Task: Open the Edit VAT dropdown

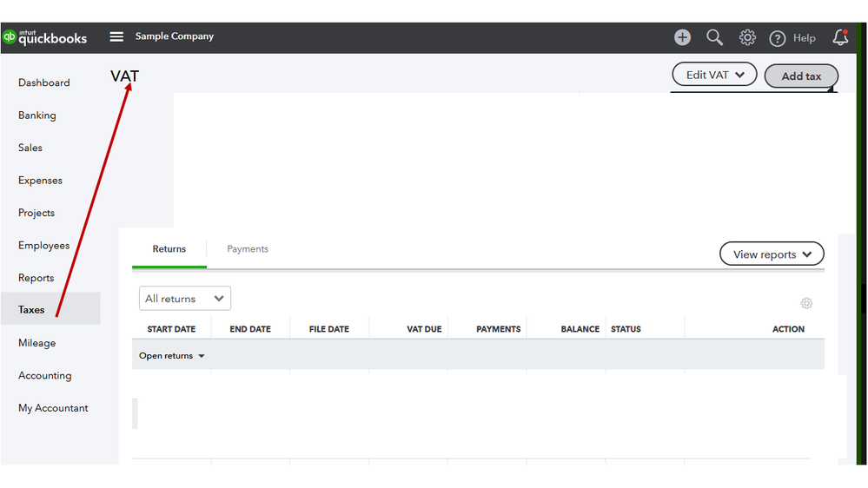Action: coord(714,75)
